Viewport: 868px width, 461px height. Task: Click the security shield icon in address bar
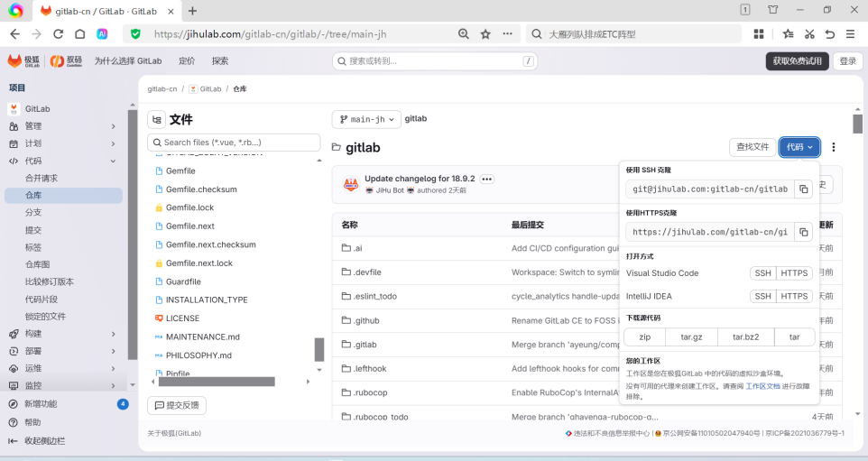tap(135, 33)
